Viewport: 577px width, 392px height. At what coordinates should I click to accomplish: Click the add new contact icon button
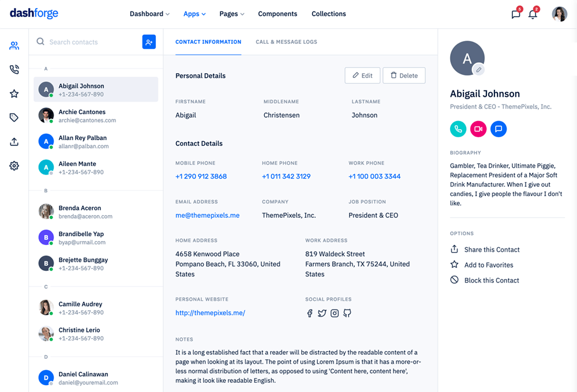pyautogui.click(x=149, y=42)
